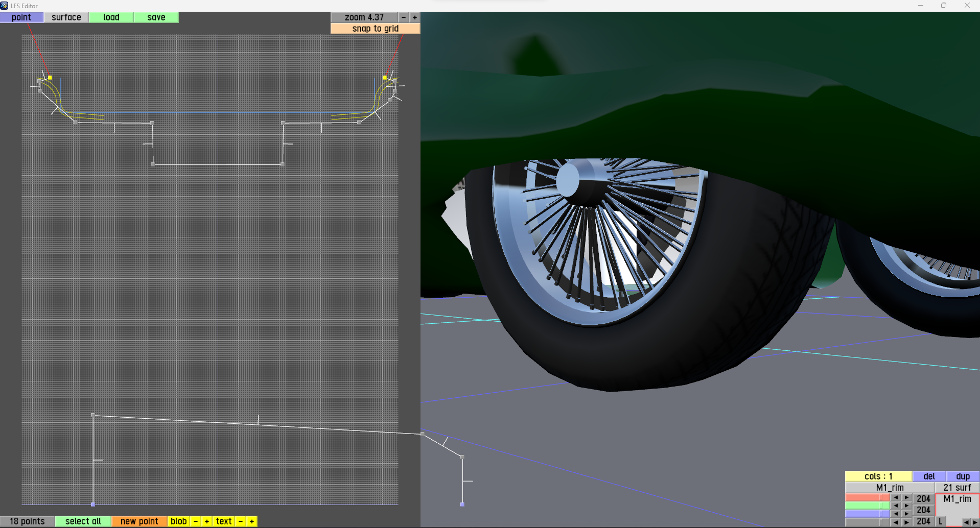Close the LFS Editor window

coord(967,6)
